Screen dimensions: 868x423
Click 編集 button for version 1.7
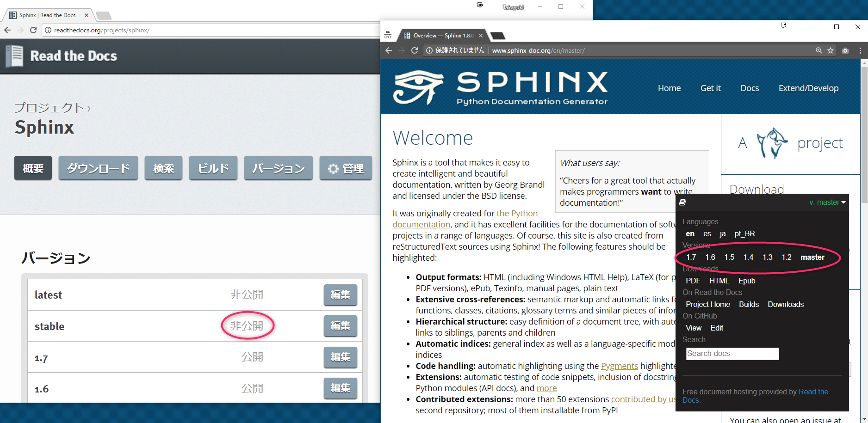coord(341,357)
